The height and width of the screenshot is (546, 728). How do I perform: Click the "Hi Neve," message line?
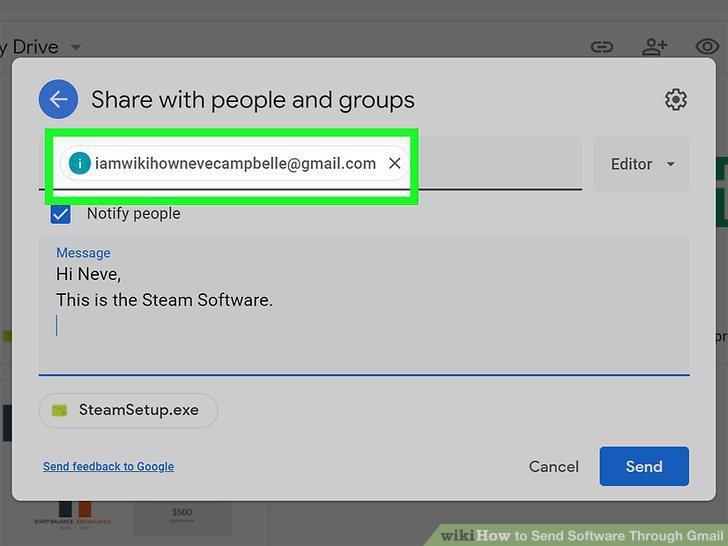coord(89,274)
